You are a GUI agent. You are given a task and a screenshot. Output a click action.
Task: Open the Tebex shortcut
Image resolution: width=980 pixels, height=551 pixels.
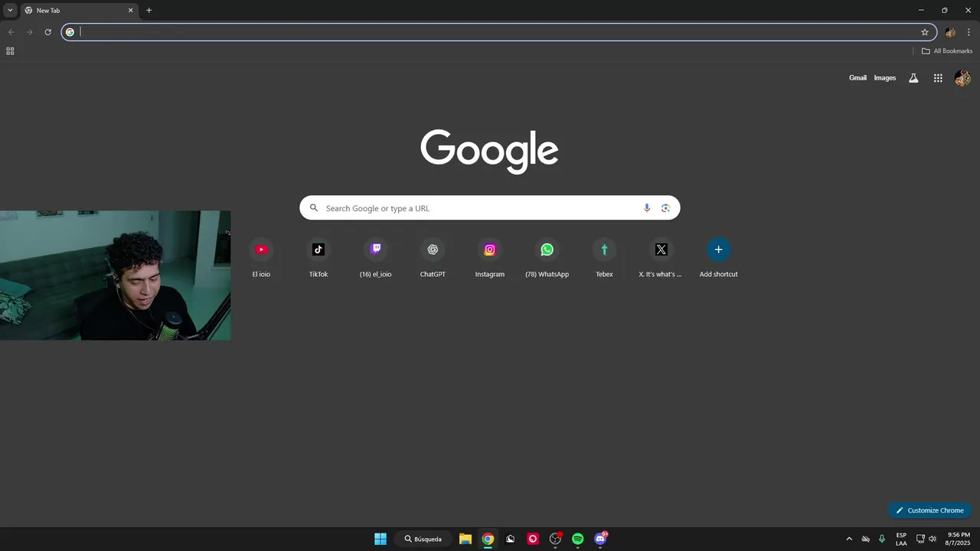(604, 258)
